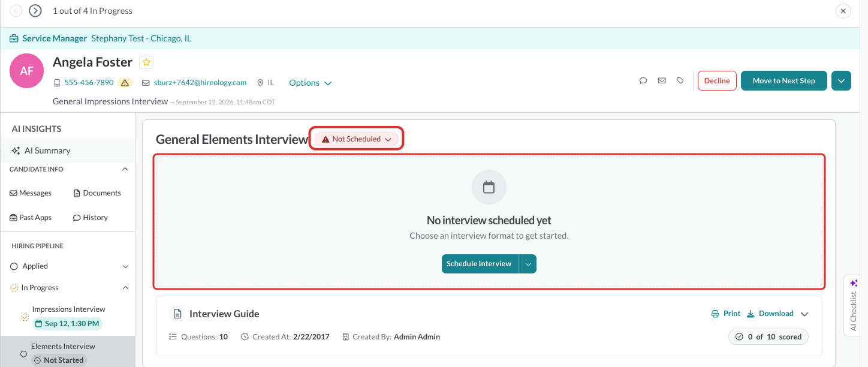
Task: Open the Documents section
Action: (97, 193)
